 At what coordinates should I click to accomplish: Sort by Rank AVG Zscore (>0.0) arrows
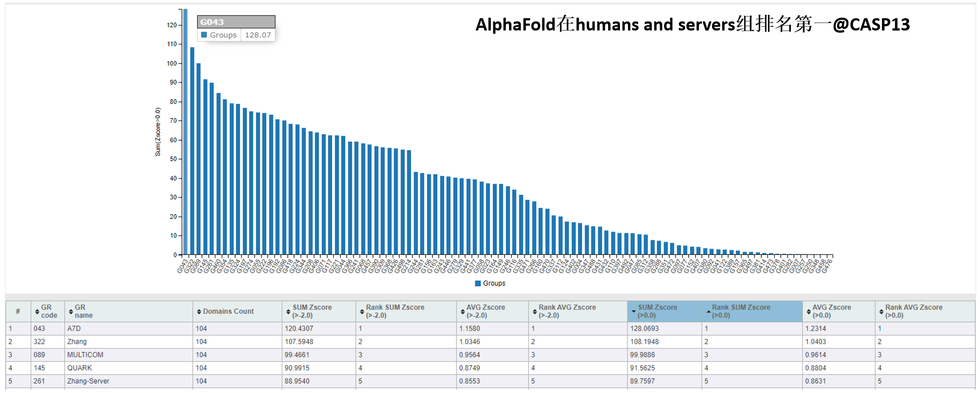click(881, 312)
